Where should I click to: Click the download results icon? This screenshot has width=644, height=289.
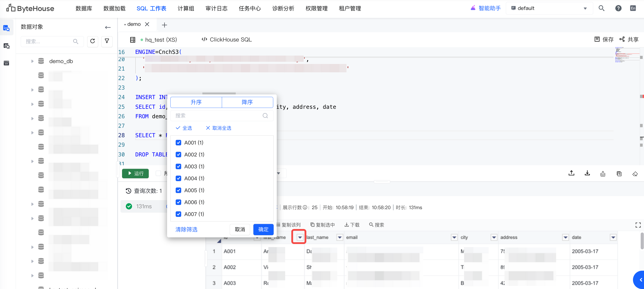[587, 173]
